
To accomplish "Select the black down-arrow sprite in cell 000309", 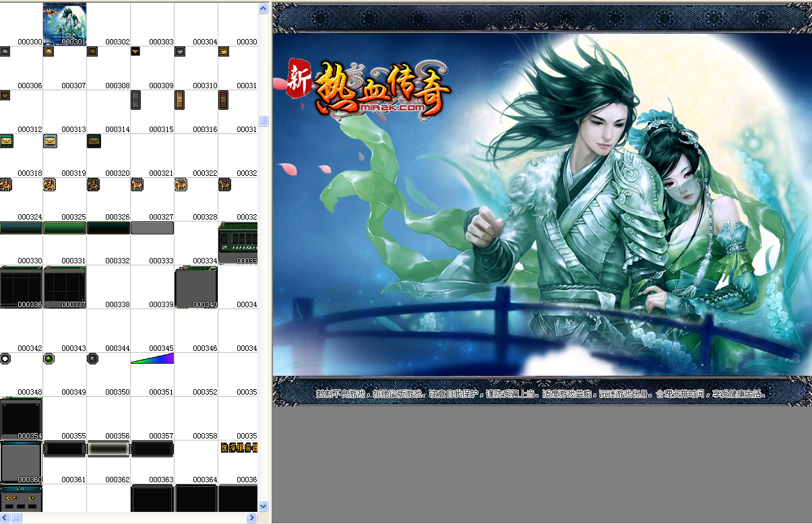I will pos(136,51).
